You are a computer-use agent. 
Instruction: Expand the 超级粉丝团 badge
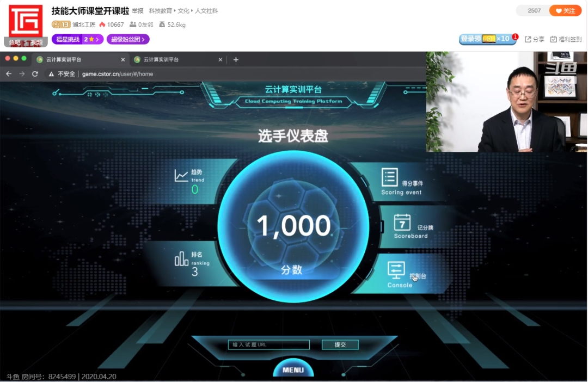[x=128, y=39]
